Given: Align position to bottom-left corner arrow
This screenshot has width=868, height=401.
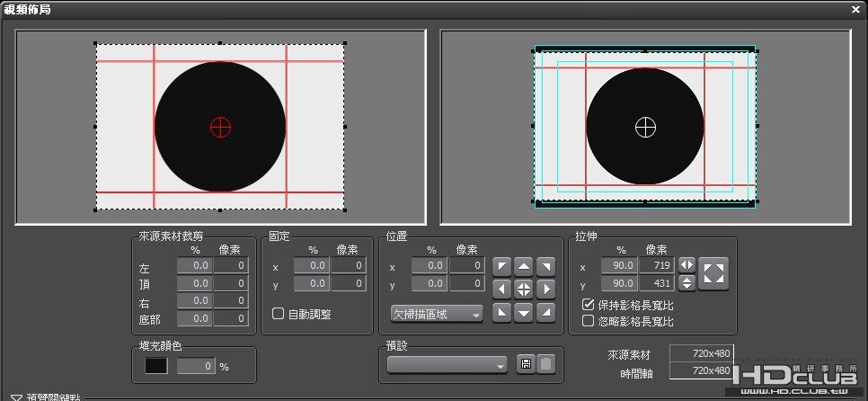Looking at the screenshot, I should (x=502, y=312).
